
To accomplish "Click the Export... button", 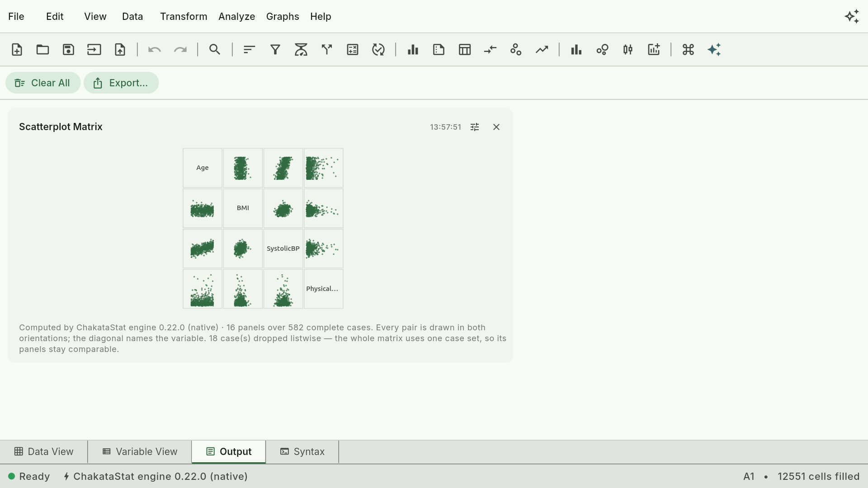I will coord(121,83).
